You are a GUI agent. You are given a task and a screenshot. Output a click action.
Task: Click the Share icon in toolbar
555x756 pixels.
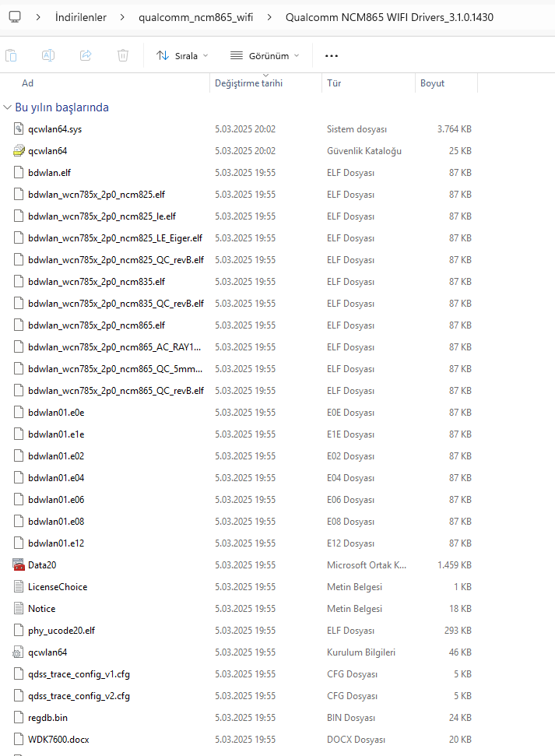pos(86,55)
